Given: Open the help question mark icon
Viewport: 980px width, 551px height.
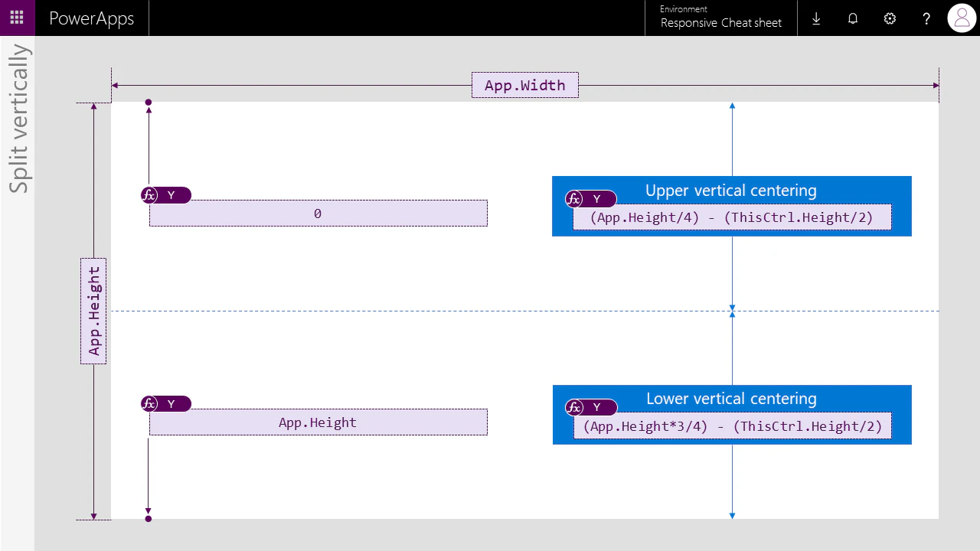Looking at the screenshot, I should tap(926, 18).
